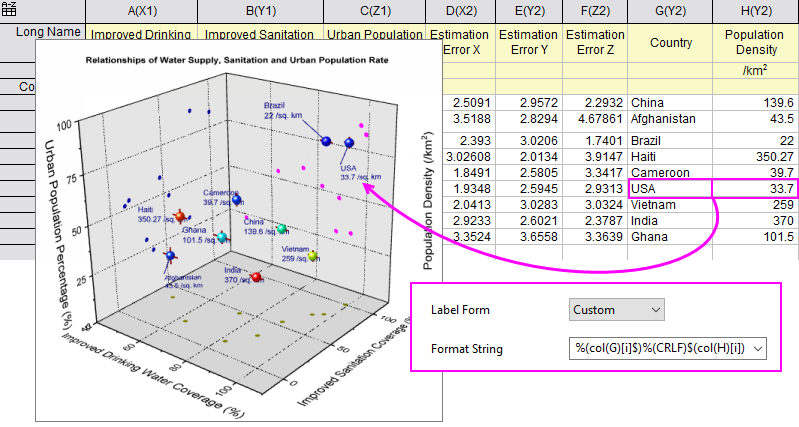Select column header C(Z1)
Image resolution: width=799 pixels, height=427 pixels.
click(375, 11)
